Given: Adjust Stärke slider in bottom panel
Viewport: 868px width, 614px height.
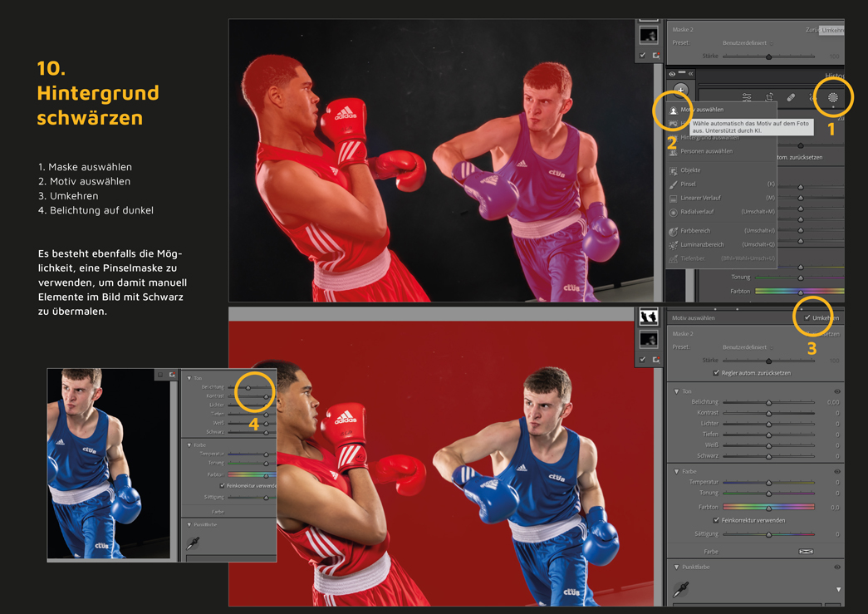Looking at the screenshot, I should pos(768,361).
